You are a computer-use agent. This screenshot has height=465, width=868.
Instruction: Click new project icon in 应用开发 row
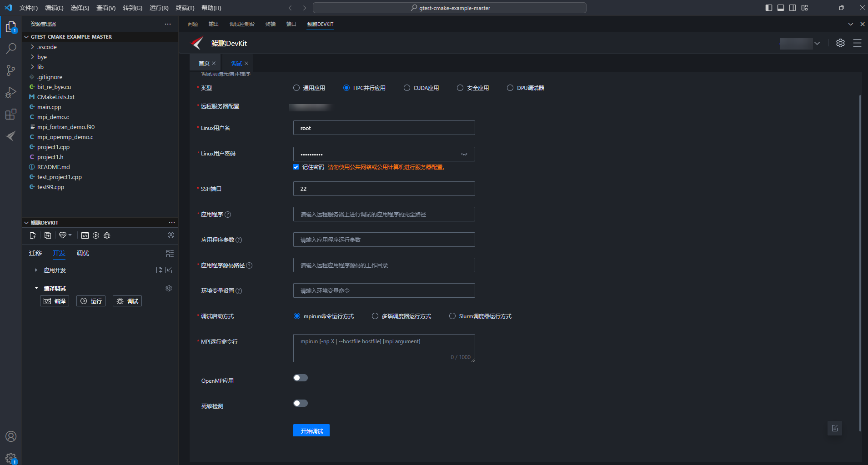coord(159,270)
